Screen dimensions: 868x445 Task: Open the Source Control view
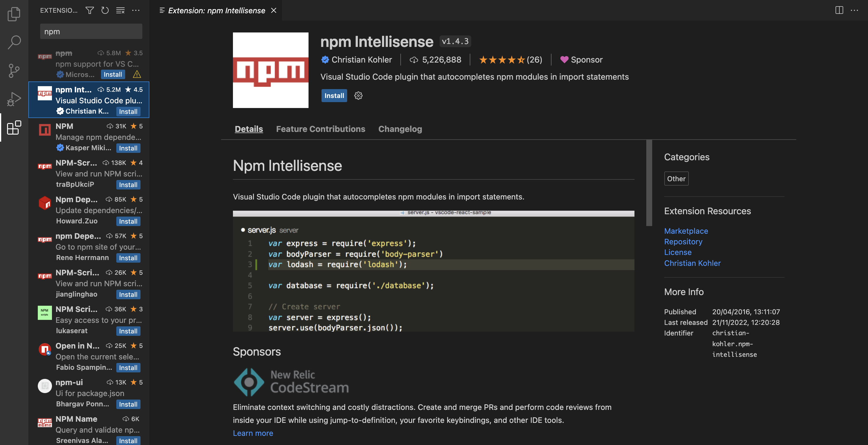click(14, 71)
